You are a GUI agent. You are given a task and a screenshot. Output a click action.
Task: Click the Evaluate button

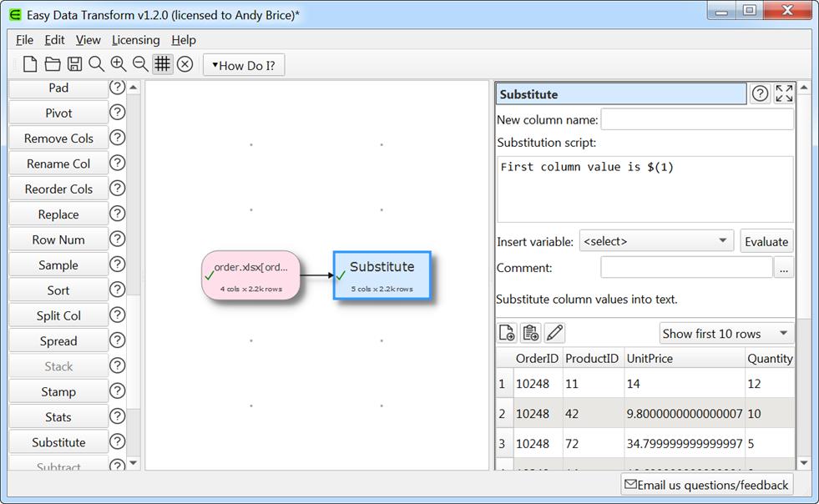(x=766, y=240)
